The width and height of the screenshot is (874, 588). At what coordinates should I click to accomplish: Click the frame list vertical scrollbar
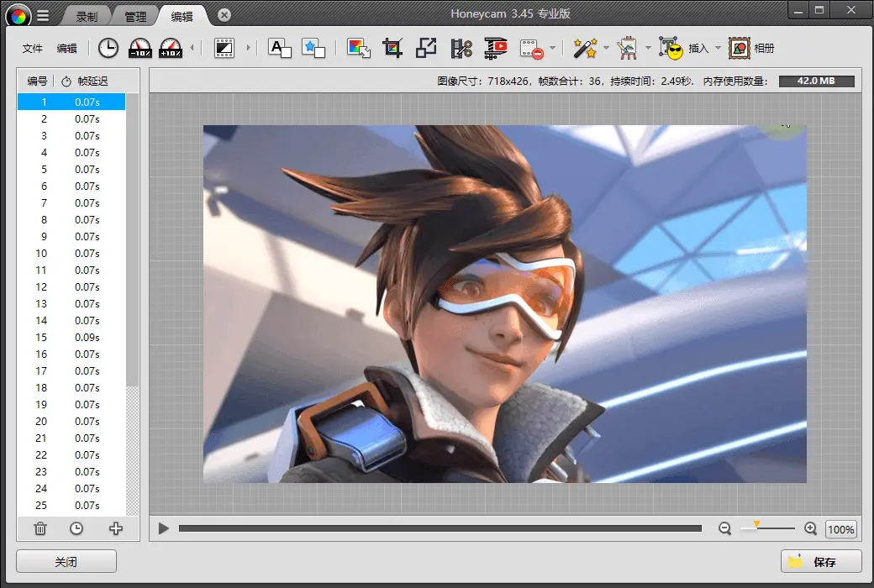[132, 239]
